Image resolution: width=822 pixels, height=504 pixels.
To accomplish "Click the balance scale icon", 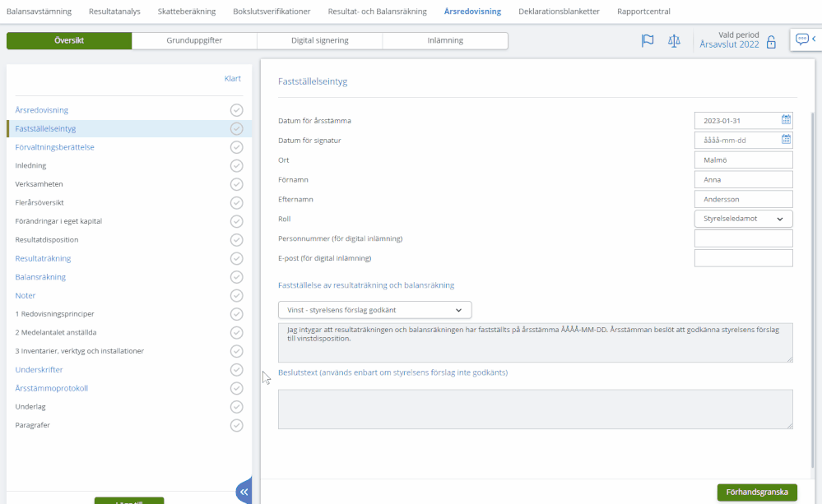I will coord(675,41).
